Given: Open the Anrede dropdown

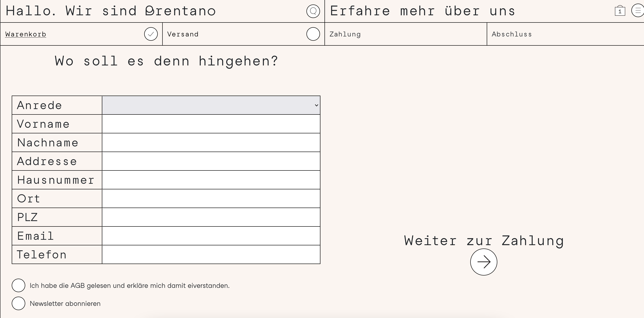Looking at the screenshot, I should pyautogui.click(x=211, y=105).
